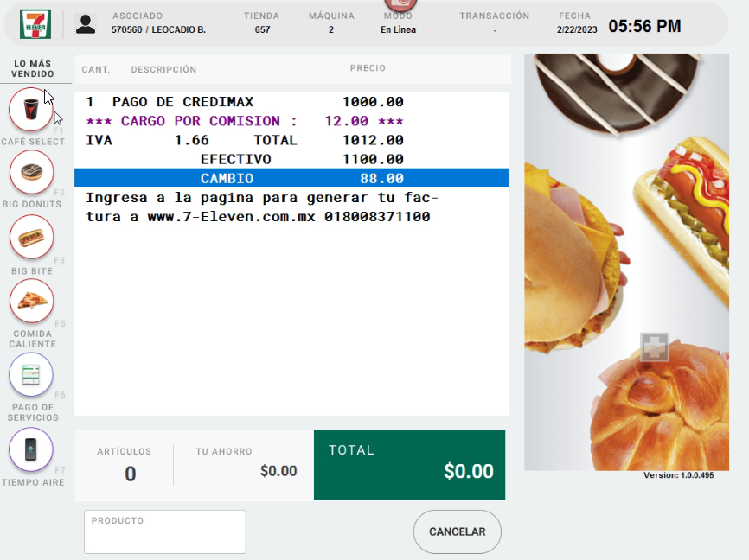Select the Tiempo Aire phone icon
The width and height of the screenshot is (749, 560).
click(31, 450)
